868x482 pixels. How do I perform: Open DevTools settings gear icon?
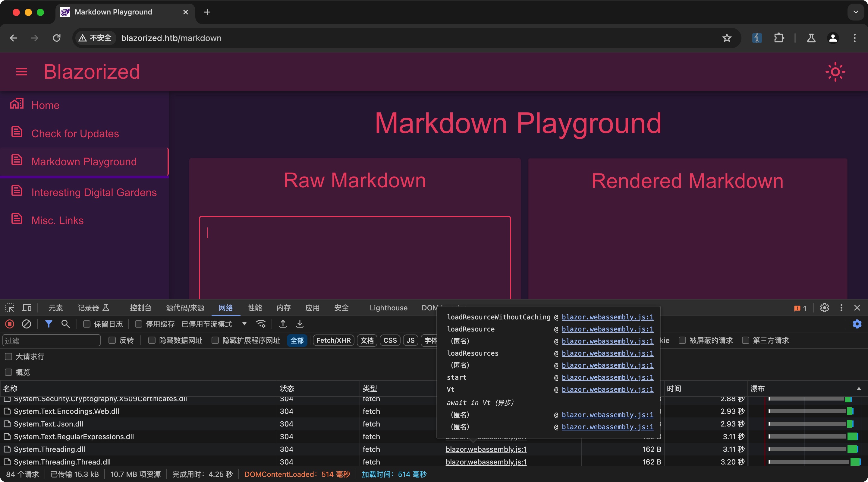[824, 308]
